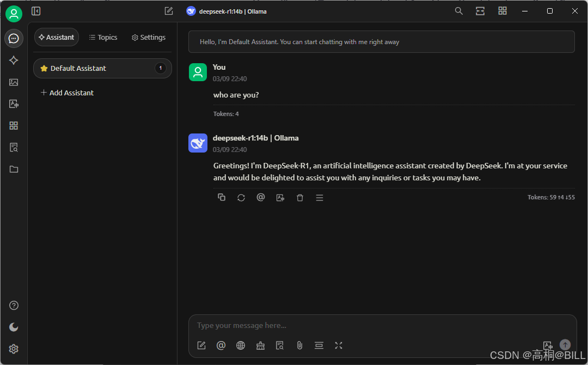
Task: Focus the 'Type your message here...' input
Action: pyautogui.click(x=382, y=325)
